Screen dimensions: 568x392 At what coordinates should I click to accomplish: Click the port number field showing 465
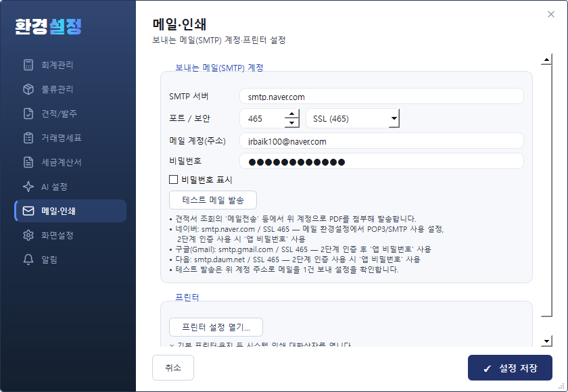[x=262, y=118]
